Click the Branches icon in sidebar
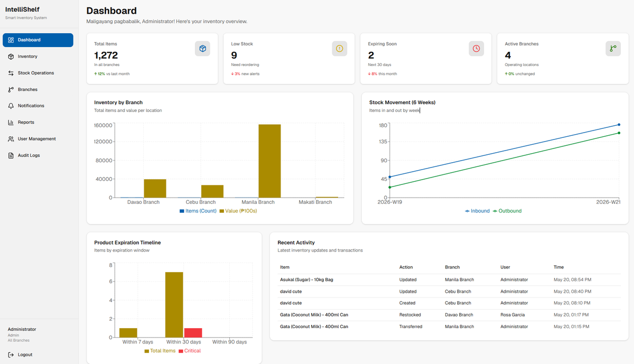Image resolution: width=634 pixels, height=364 pixels. pyautogui.click(x=11, y=89)
